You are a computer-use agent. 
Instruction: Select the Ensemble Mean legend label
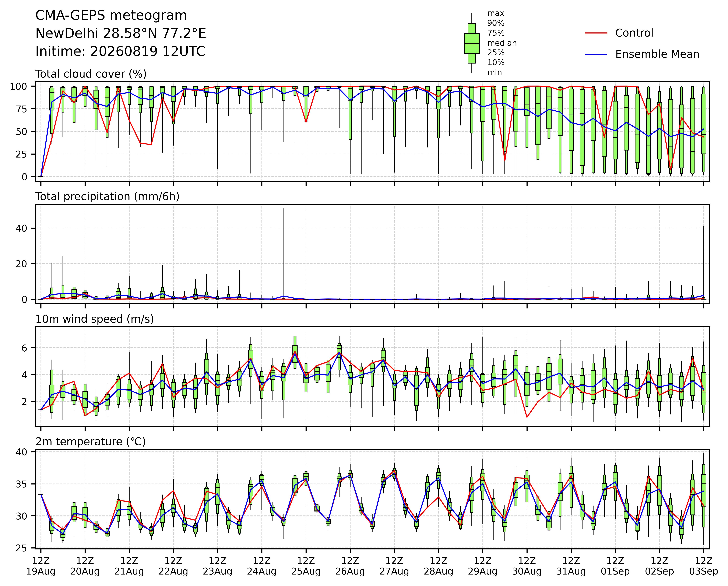(657, 54)
